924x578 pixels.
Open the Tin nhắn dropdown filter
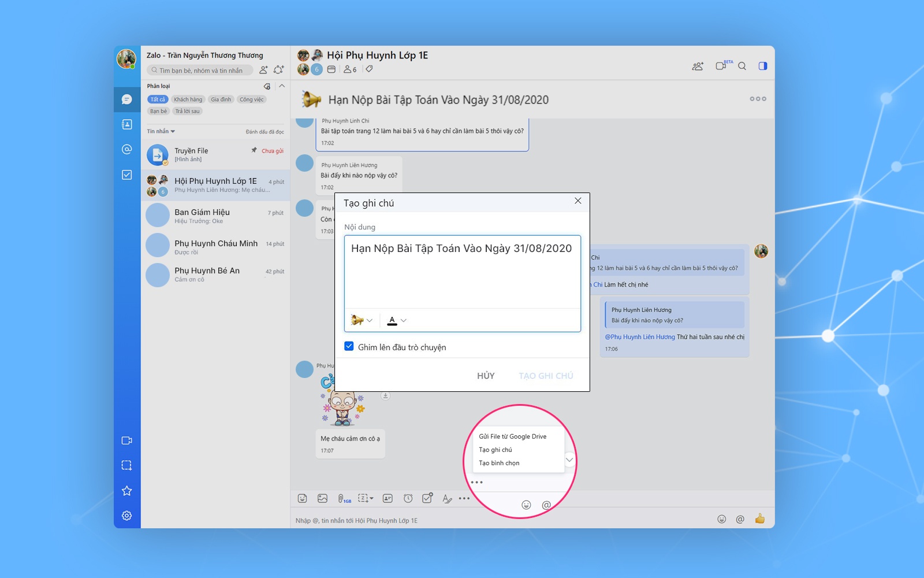(161, 131)
